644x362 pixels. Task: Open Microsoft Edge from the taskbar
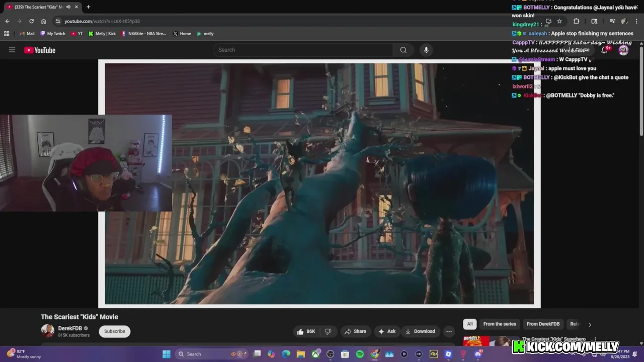point(286,354)
